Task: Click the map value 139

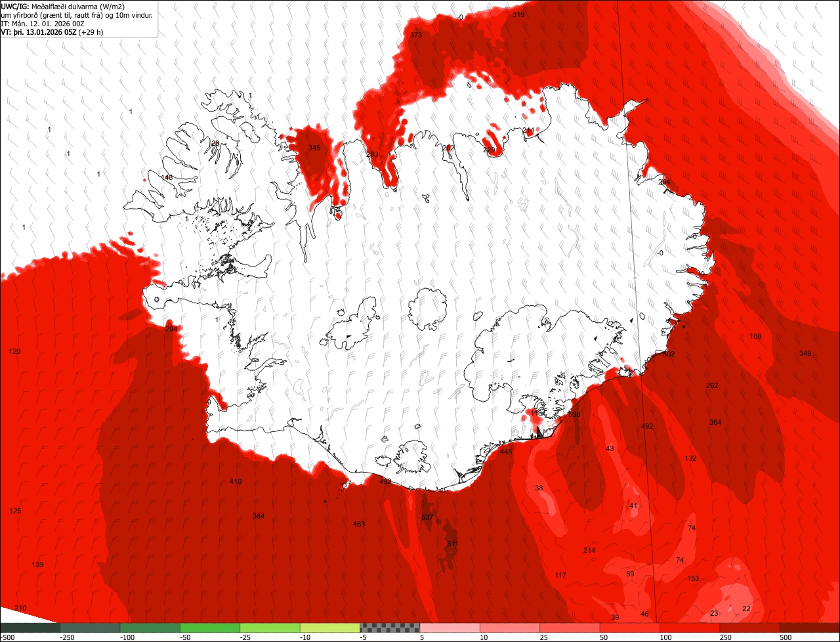Action: click(37, 565)
